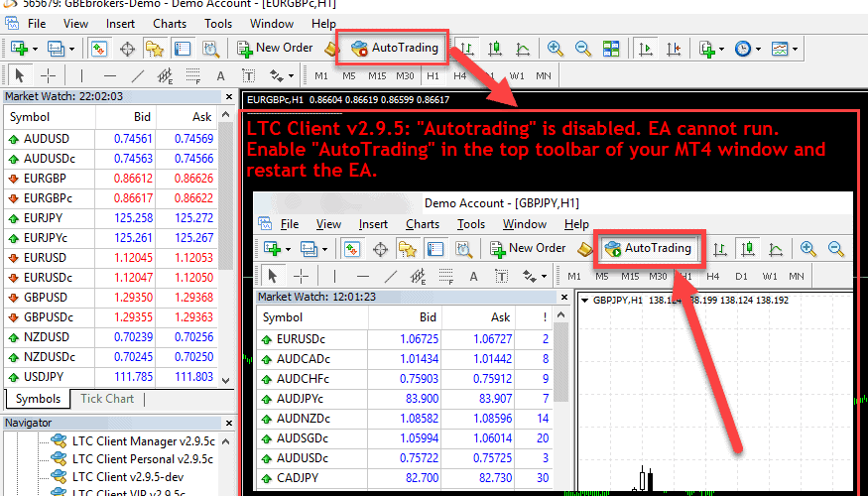
Task: Open the Tools menu in outer window
Action: pyautogui.click(x=218, y=24)
